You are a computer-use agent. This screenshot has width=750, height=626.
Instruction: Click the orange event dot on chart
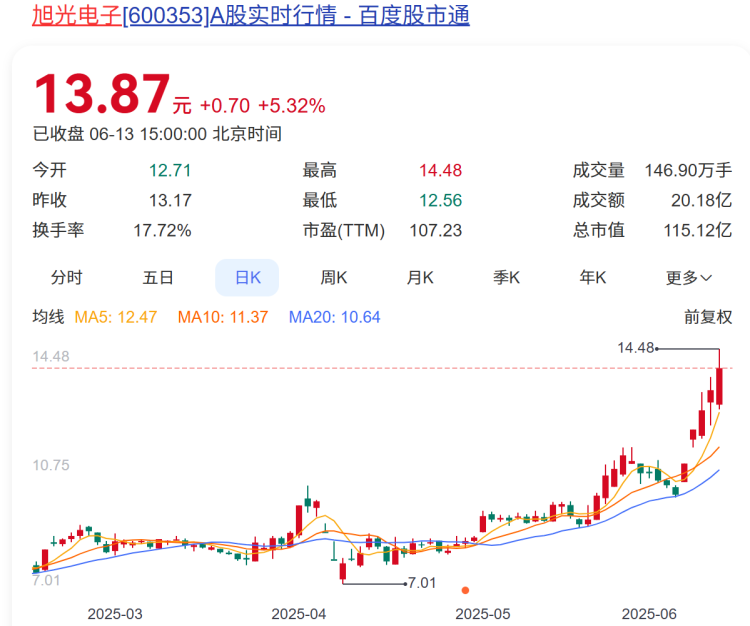pyautogui.click(x=465, y=590)
